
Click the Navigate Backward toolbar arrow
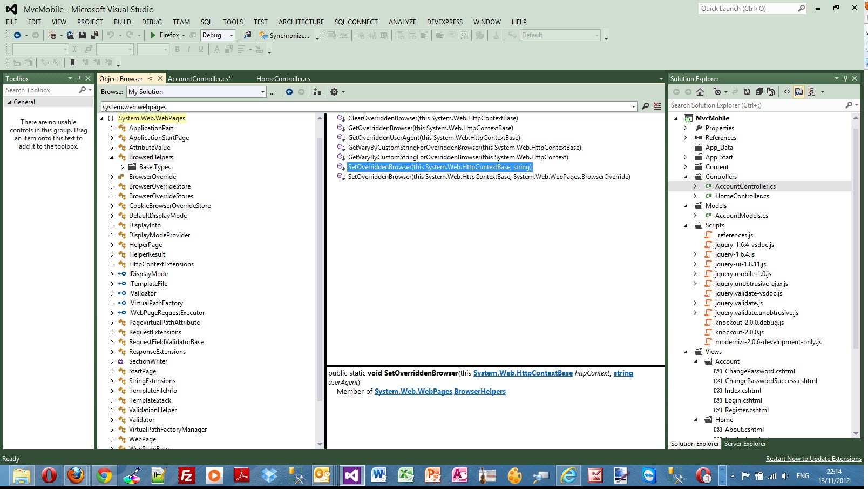[x=17, y=35]
